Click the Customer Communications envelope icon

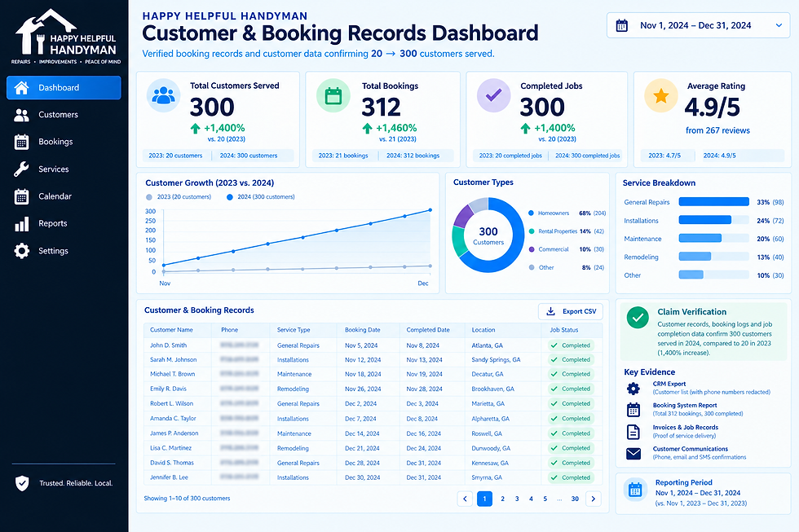(633, 453)
